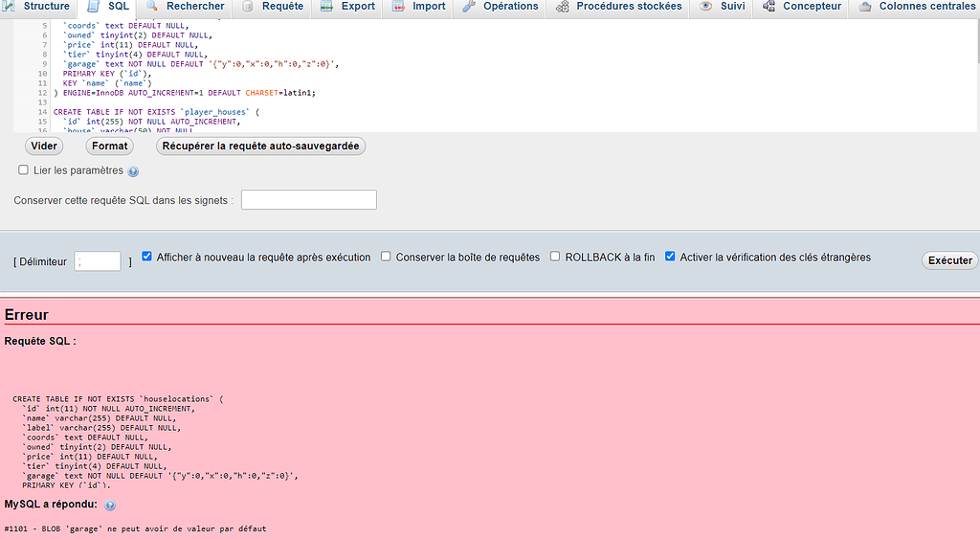Switch to the SQL tab
Viewport: 980px width, 539px height.
coord(108,7)
